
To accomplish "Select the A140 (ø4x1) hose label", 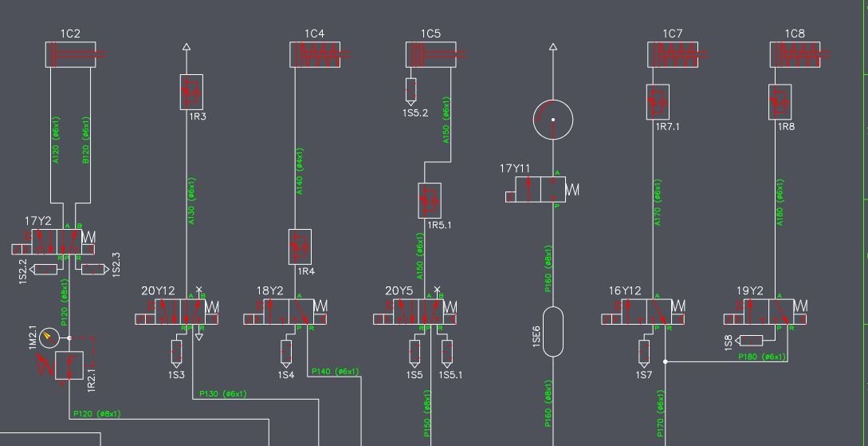I will pos(300,171).
